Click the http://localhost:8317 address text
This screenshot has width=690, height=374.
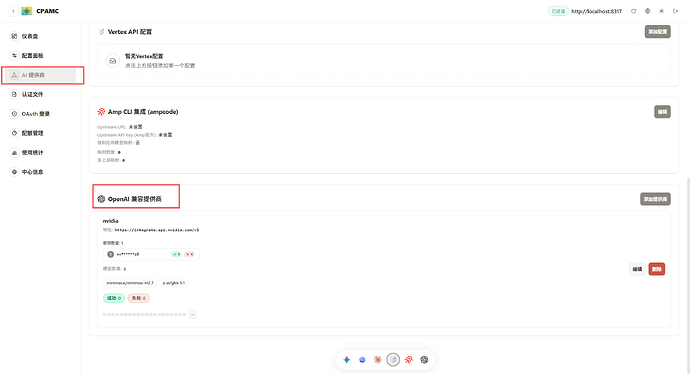click(x=596, y=11)
